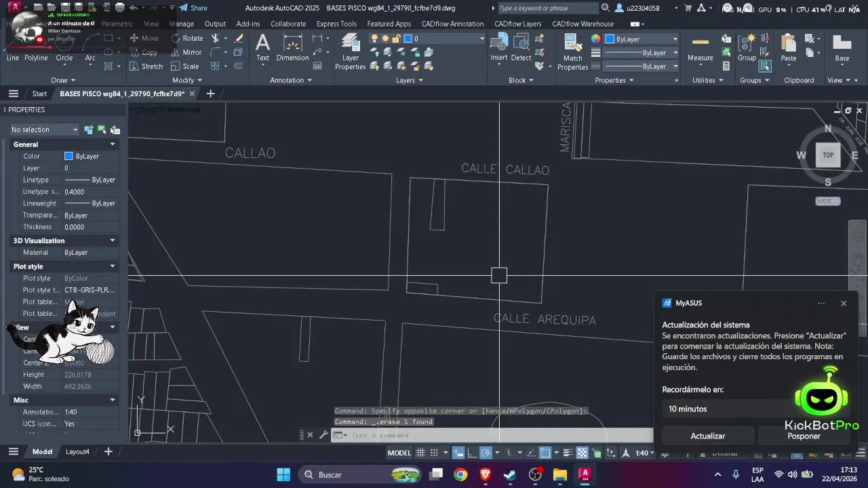Viewport: 868px width, 488px height.
Task: Click Actualizar in MyASUS notification
Action: 707,436
